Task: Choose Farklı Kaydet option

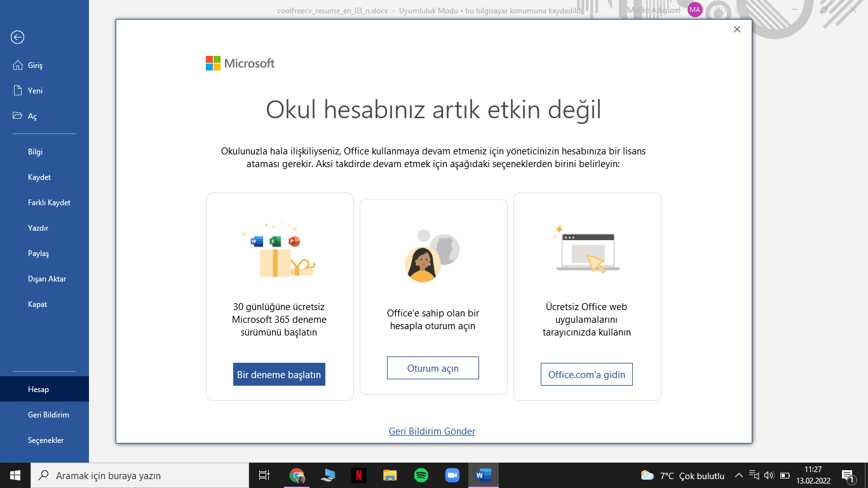Action: click(x=44, y=203)
